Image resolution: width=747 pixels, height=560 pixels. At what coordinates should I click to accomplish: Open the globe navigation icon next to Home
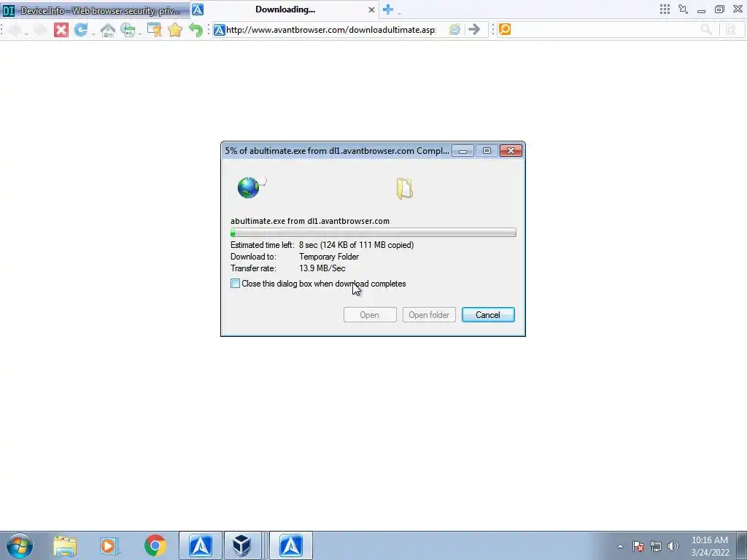[x=128, y=30]
